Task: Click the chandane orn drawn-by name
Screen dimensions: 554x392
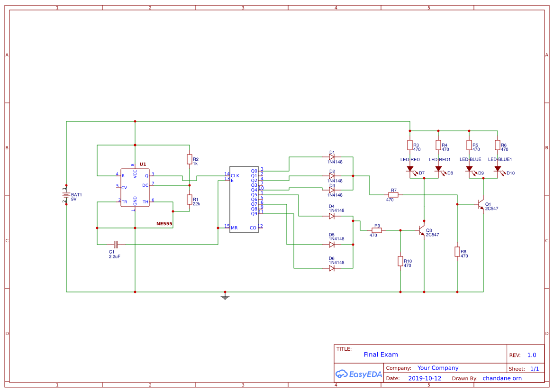Action: click(502, 378)
